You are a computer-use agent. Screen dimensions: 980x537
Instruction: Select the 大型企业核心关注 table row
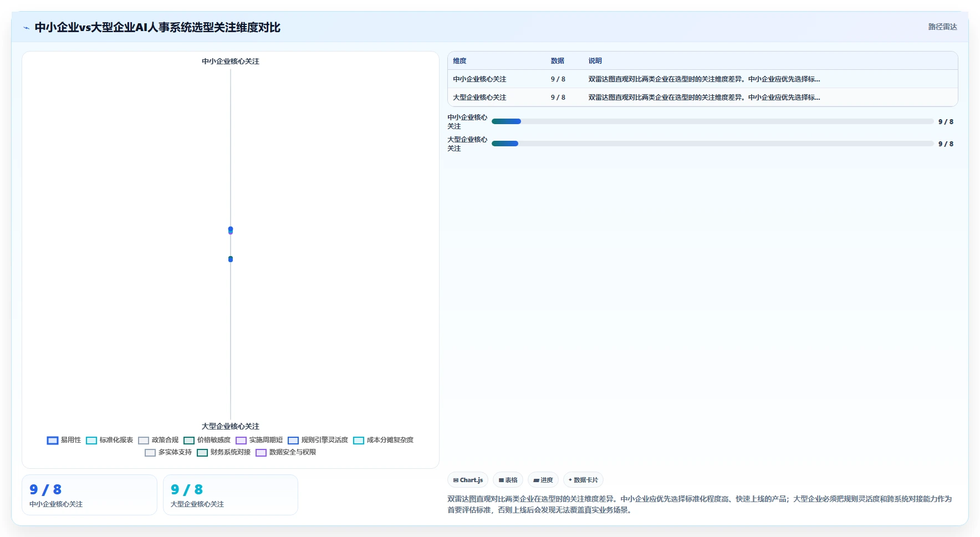coord(702,97)
